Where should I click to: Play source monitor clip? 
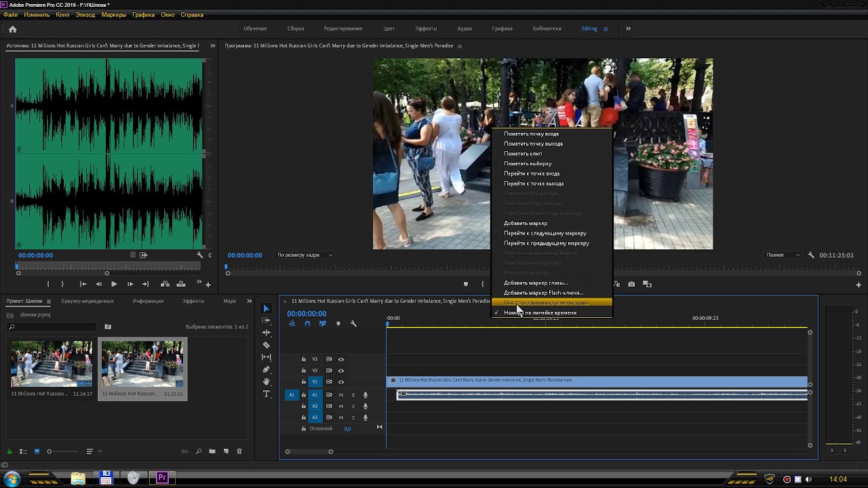tap(114, 284)
